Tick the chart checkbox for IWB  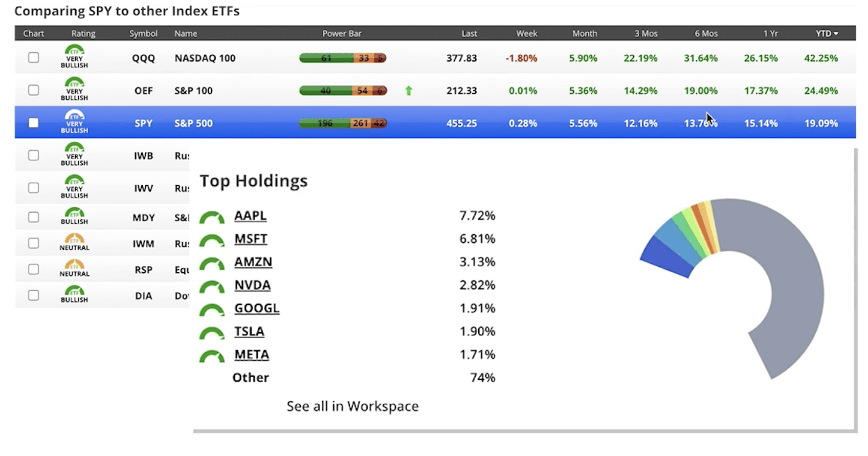click(x=33, y=155)
